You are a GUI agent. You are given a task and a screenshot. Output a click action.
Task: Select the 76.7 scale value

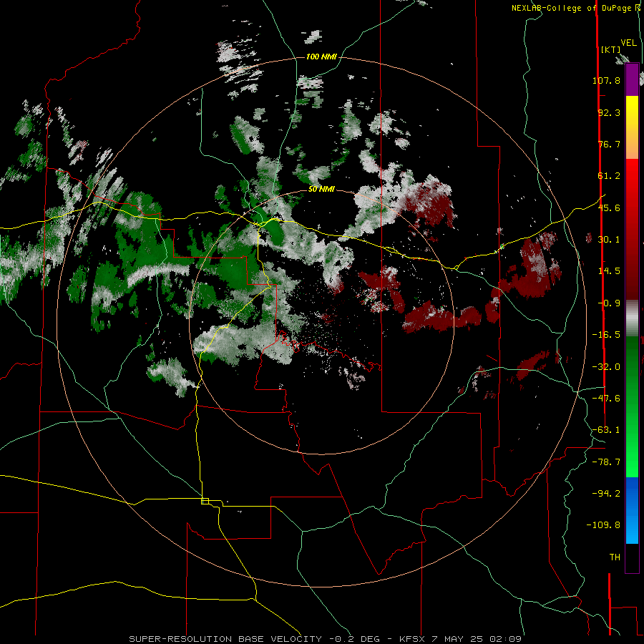click(x=609, y=144)
